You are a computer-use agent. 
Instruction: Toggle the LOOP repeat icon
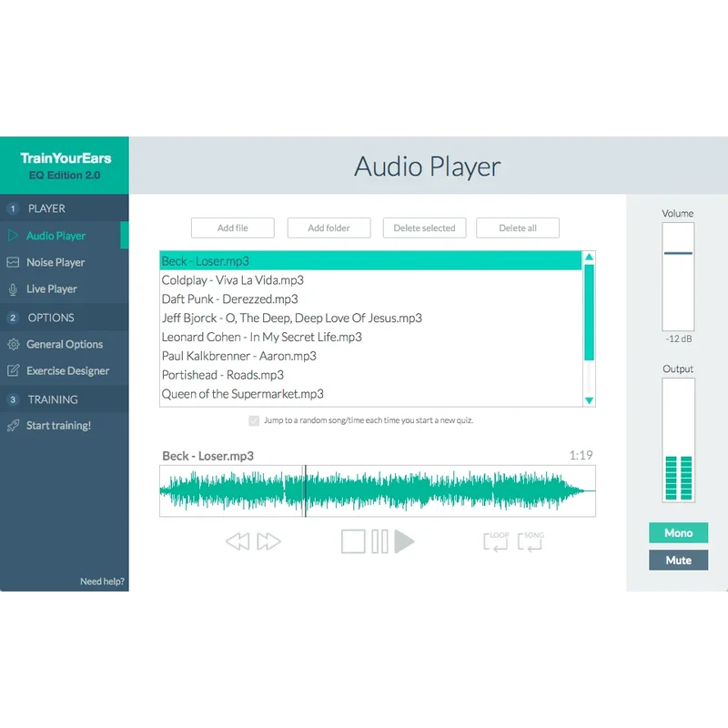(x=496, y=541)
